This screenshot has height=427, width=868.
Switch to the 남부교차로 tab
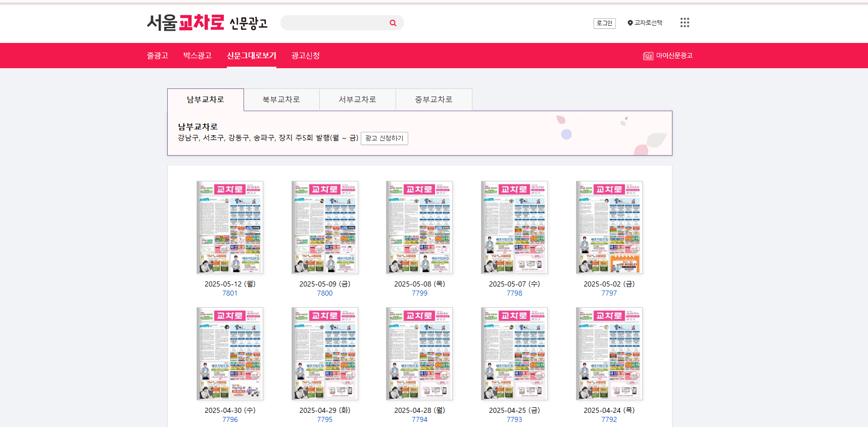pyautogui.click(x=206, y=100)
